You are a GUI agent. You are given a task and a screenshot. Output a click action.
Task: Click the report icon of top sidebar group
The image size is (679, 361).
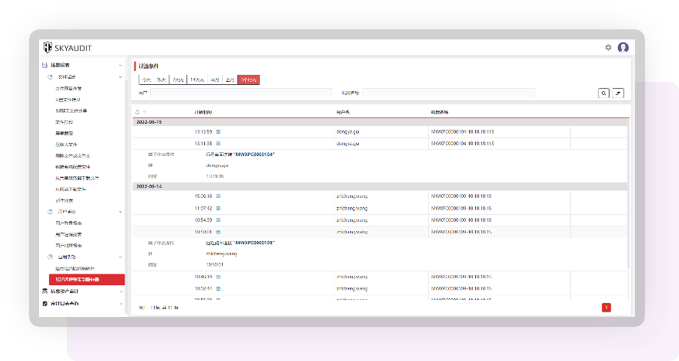44,65
